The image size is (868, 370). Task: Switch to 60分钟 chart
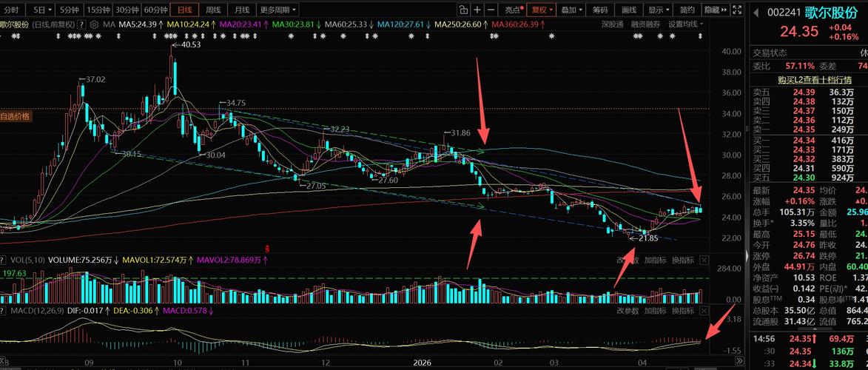(x=155, y=10)
